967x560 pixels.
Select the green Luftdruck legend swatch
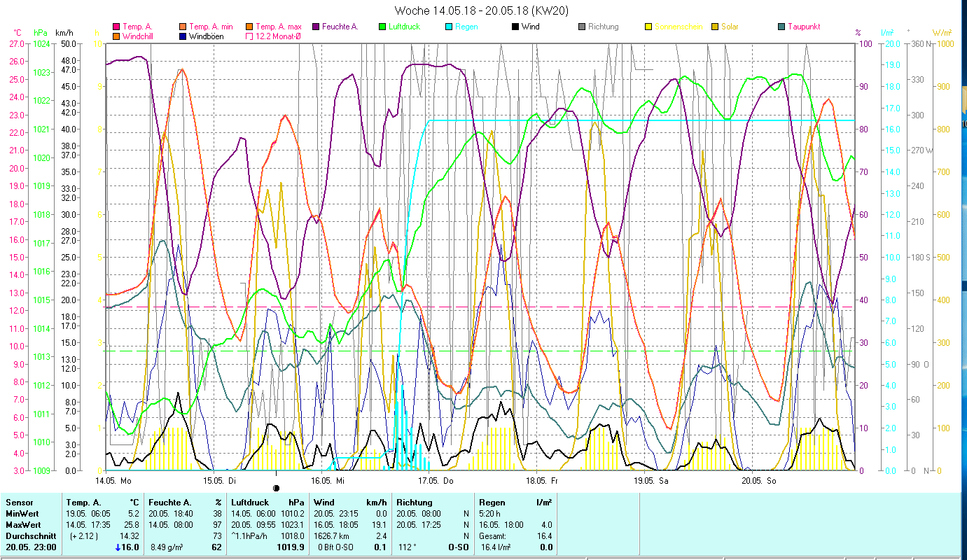pyautogui.click(x=382, y=27)
